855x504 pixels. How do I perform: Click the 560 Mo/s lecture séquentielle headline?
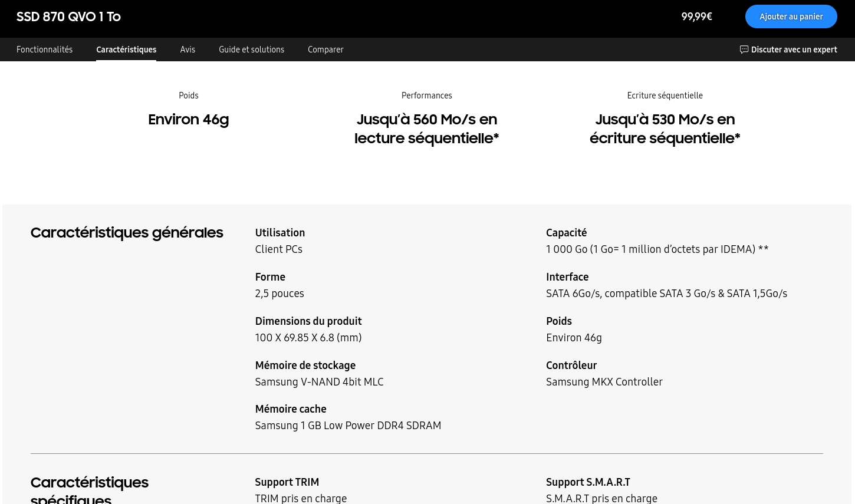click(426, 129)
